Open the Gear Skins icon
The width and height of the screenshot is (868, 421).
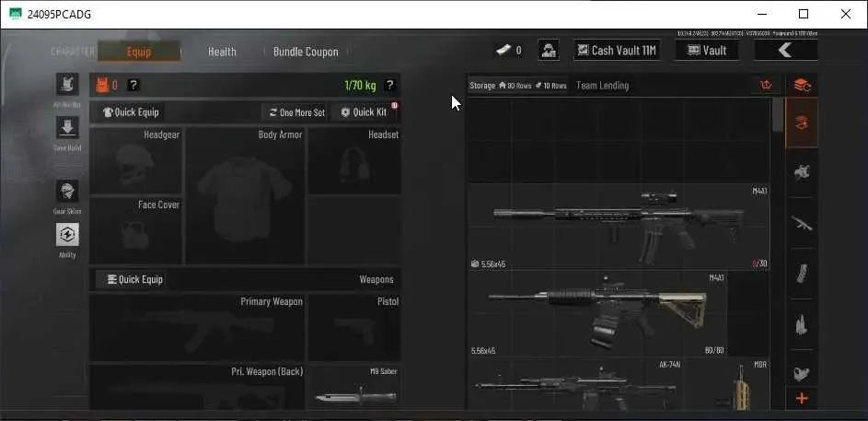point(67,191)
